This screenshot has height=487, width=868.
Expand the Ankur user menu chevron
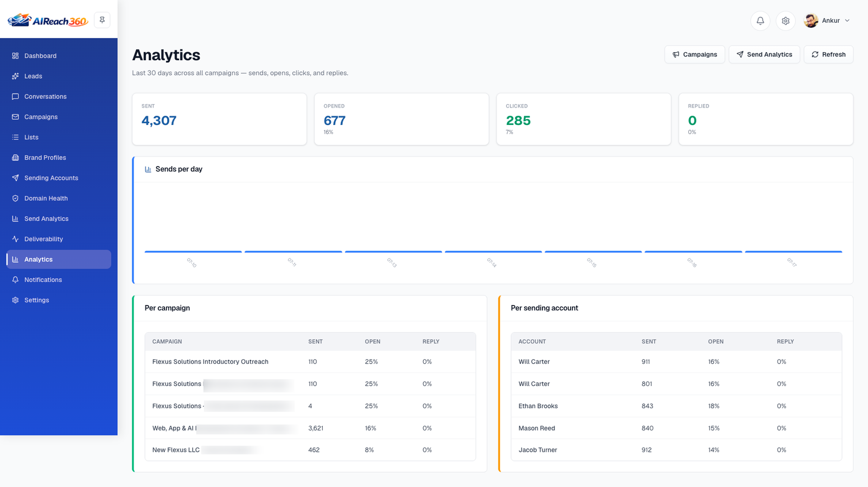click(x=847, y=21)
